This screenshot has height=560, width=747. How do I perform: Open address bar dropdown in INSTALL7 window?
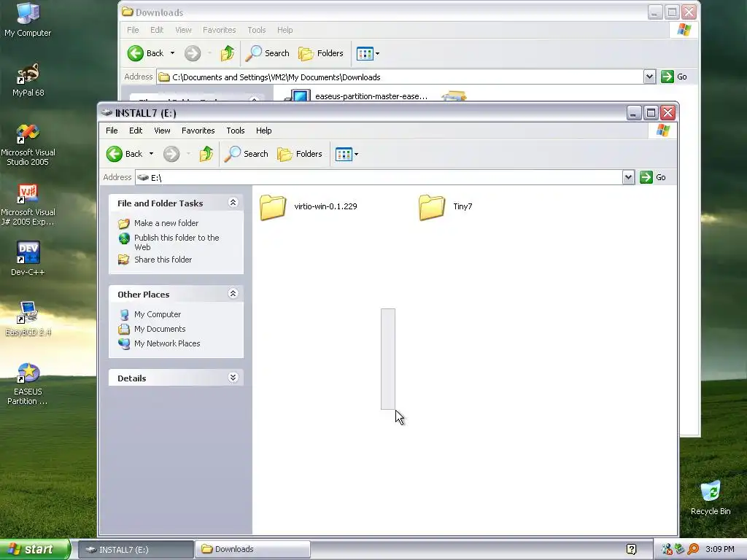coord(628,177)
